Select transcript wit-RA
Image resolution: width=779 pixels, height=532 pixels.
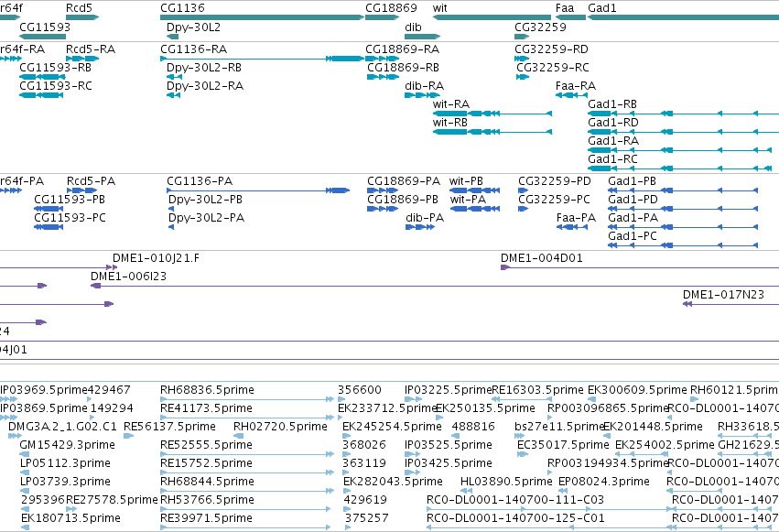pos(492,114)
